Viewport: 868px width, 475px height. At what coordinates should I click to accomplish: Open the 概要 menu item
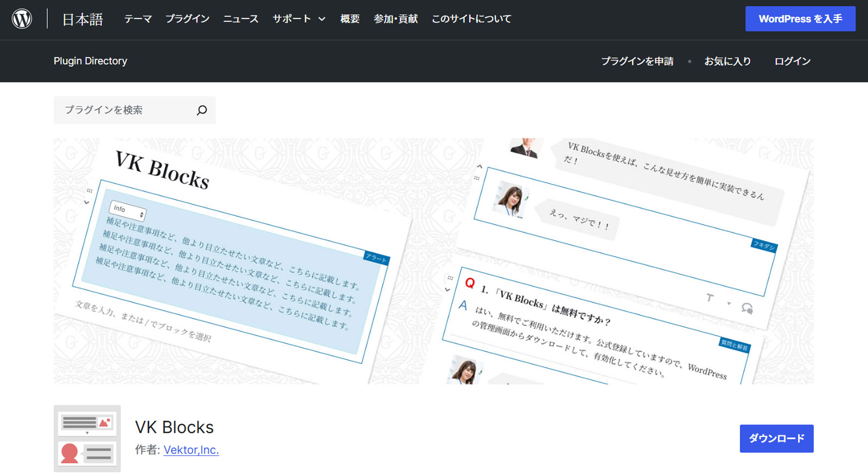coord(350,19)
